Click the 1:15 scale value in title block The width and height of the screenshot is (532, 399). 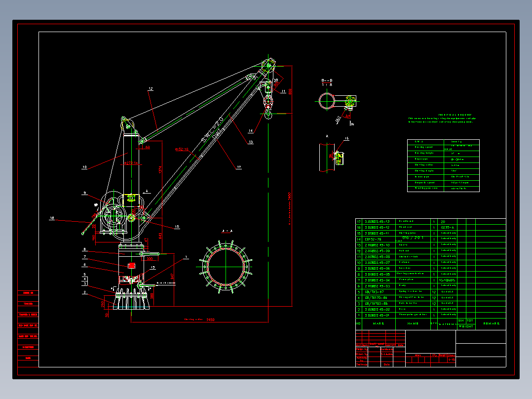[452, 359]
